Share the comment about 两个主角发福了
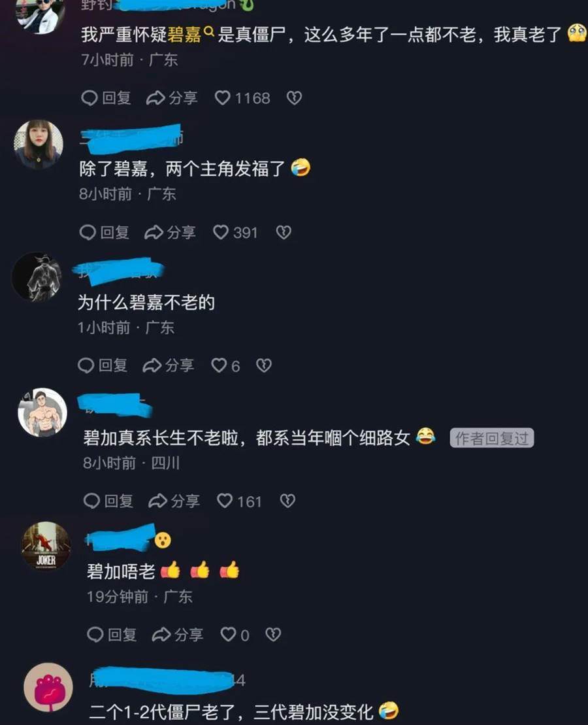 (x=170, y=232)
